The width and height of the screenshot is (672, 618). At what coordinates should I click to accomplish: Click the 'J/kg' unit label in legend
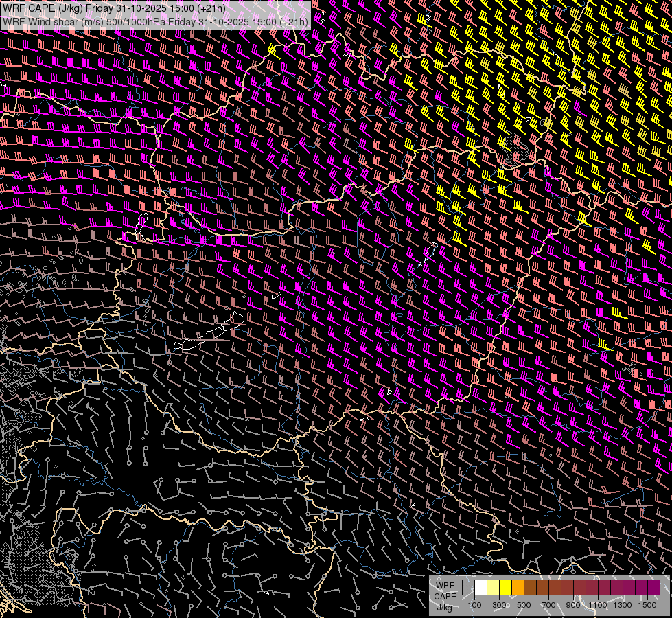coord(444,608)
